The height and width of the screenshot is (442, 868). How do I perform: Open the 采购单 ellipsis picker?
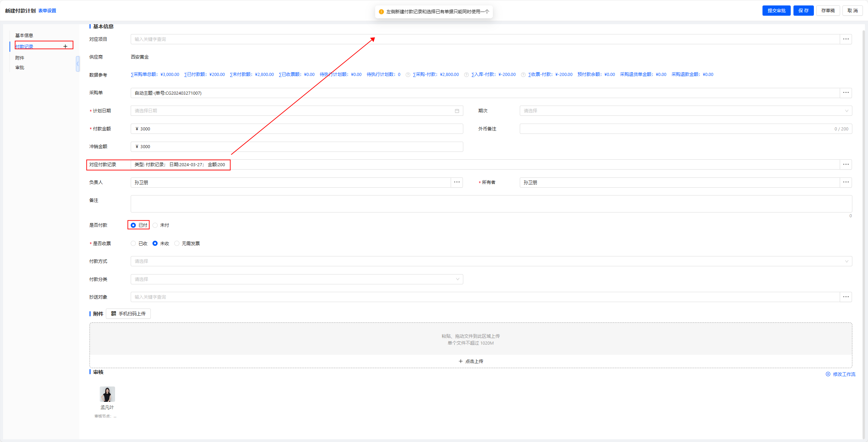click(x=846, y=93)
